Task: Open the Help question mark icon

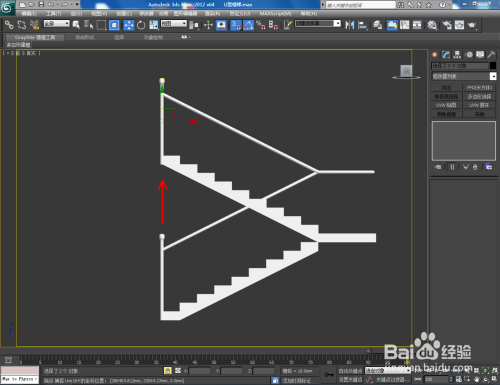Action: click(442, 5)
